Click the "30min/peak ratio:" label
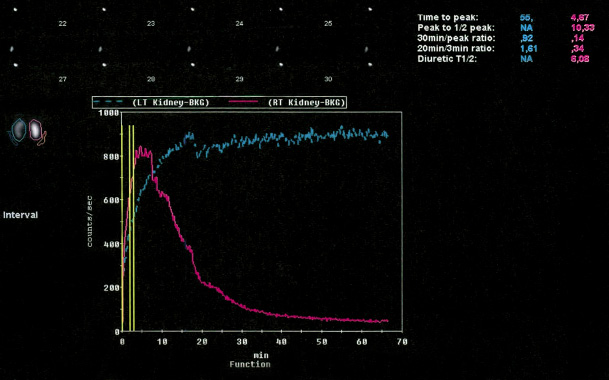The height and width of the screenshot is (380, 609). [x=456, y=38]
